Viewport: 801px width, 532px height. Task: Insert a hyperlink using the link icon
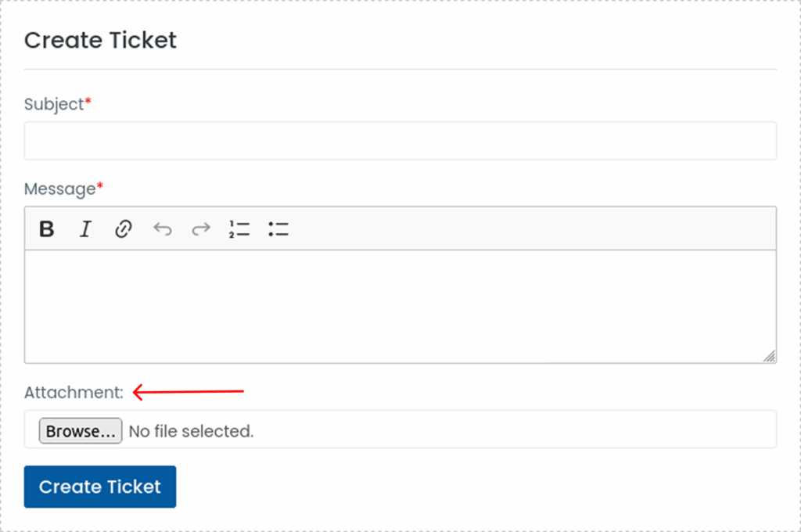point(123,229)
